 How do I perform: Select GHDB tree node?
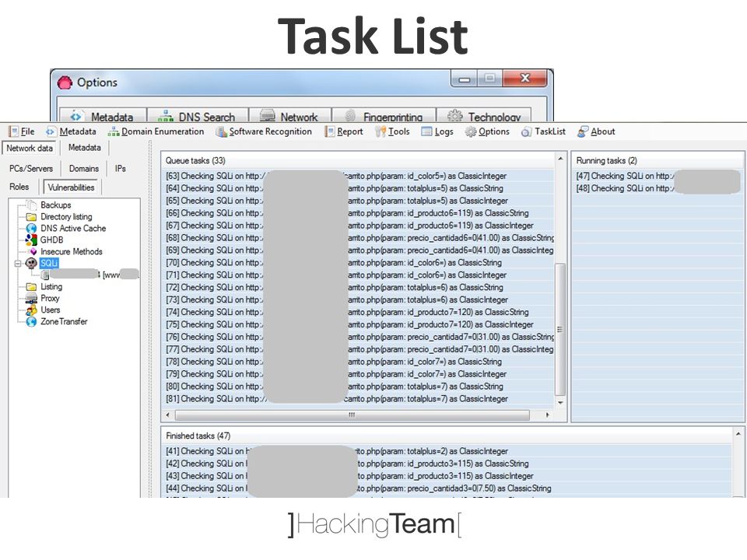click(x=52, y=240)
